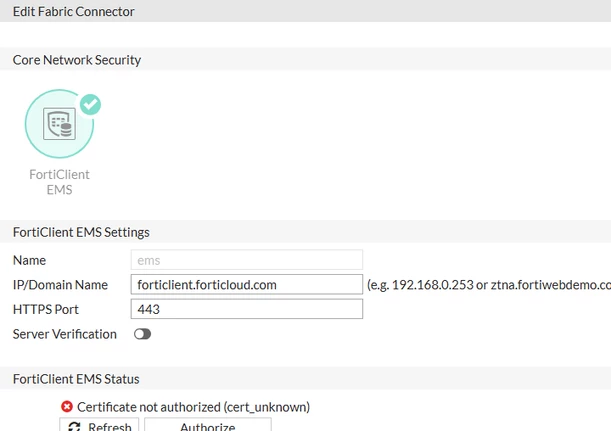The image size is (611, 431).
Task: Select the FortiClient EMS label text
Action: click(59, 182)
